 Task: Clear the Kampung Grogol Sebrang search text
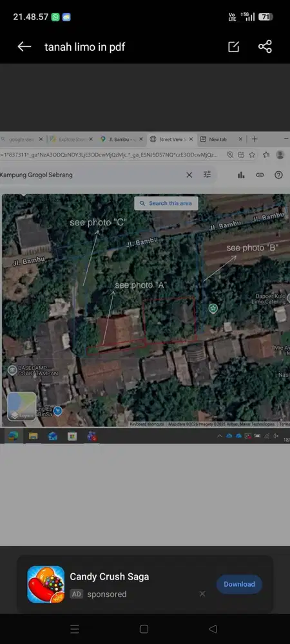point(189,175)
